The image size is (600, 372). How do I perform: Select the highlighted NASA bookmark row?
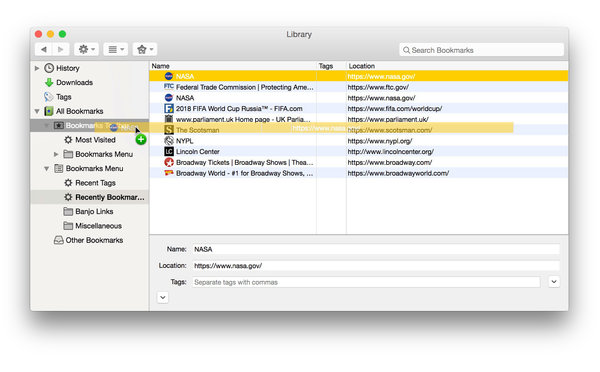point(359,76)
